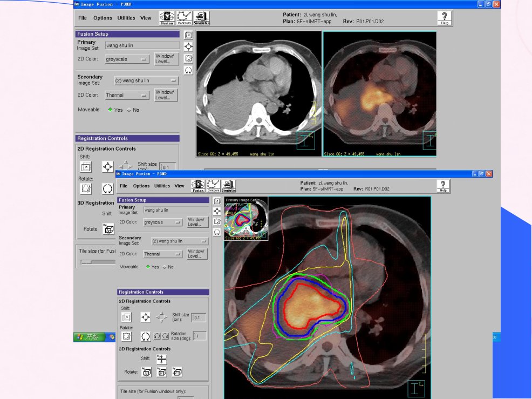The width and height of the screenshot is (532, 399).
Task: Select front window's image-side four-arrow pan icon
Action: pyautogui.click(x=217, y=211)
